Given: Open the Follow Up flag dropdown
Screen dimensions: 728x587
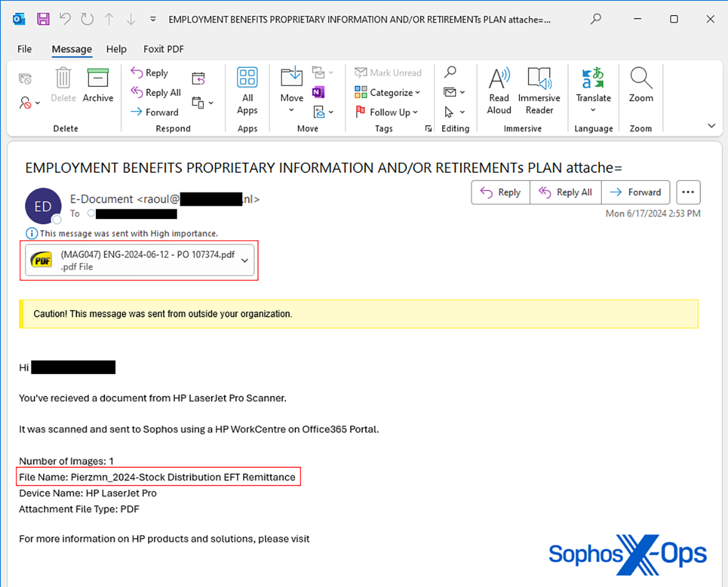Looking at the screenshot, I should click(386, 112).
